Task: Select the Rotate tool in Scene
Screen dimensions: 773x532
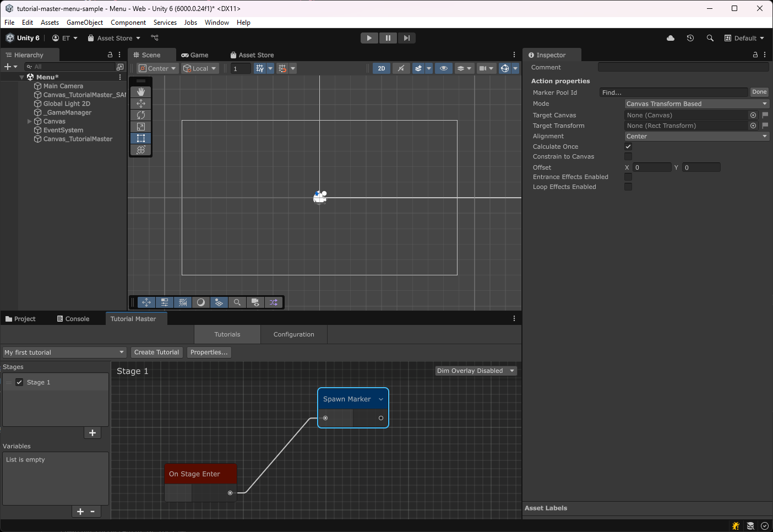Action: point(141,115)
